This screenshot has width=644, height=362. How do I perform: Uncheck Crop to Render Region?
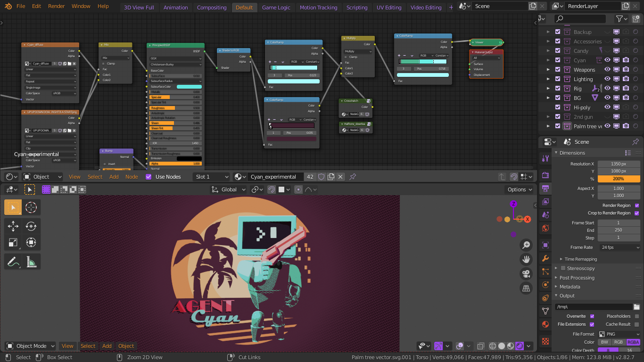pos(637,213)
